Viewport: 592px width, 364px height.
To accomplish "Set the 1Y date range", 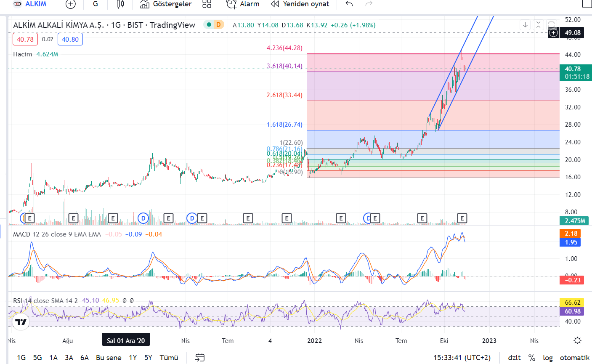I will click(133, 358).
